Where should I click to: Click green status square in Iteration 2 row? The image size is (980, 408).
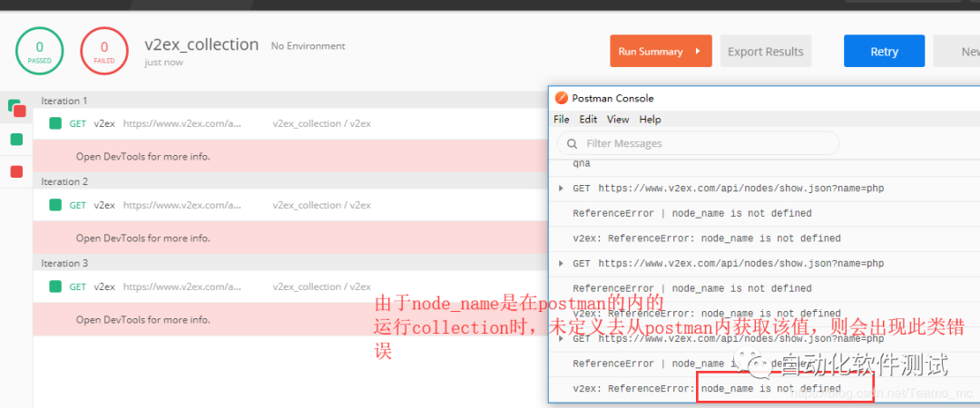point(55,205)
